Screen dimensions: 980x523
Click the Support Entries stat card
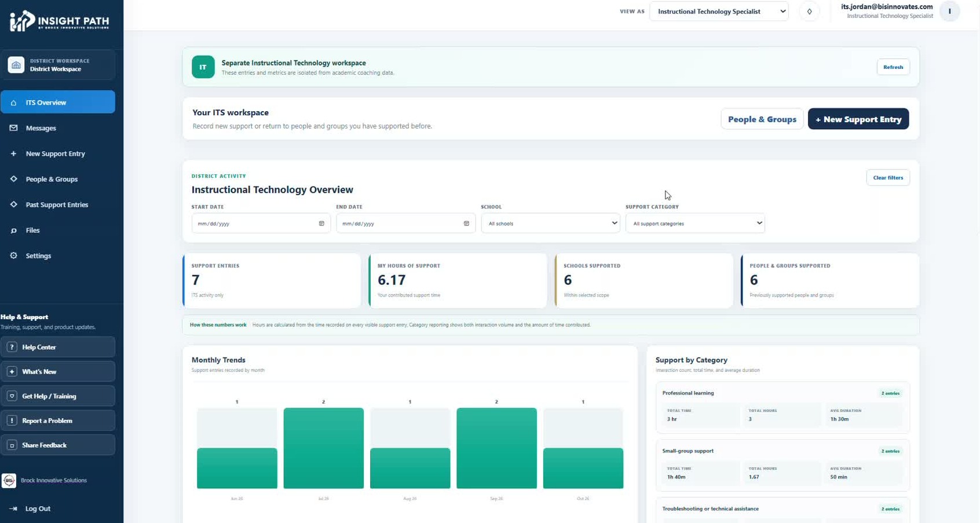(x=272, y=280)
